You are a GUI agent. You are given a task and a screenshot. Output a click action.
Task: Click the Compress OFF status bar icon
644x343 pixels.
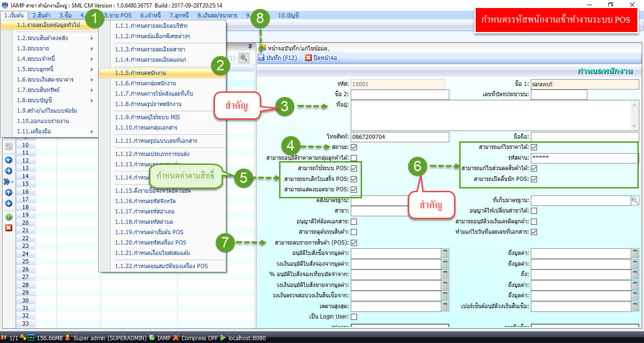pyautogui.click(x=176, y=338)
